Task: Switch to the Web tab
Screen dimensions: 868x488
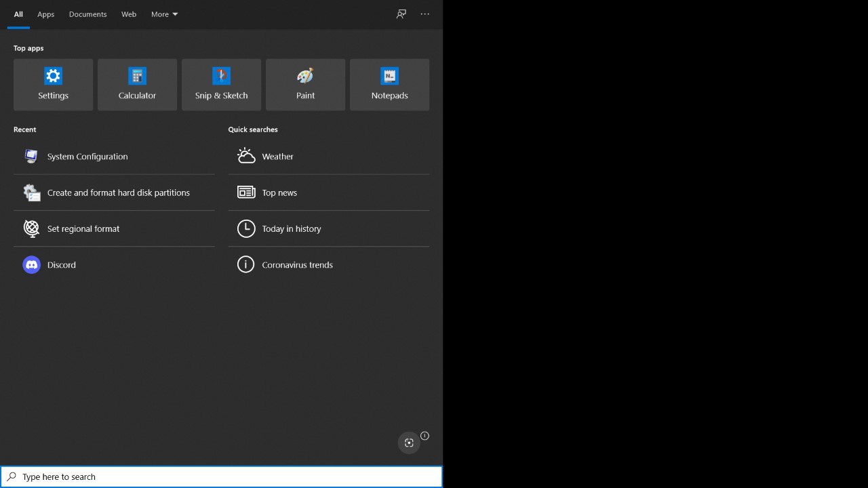Action: 129,14
